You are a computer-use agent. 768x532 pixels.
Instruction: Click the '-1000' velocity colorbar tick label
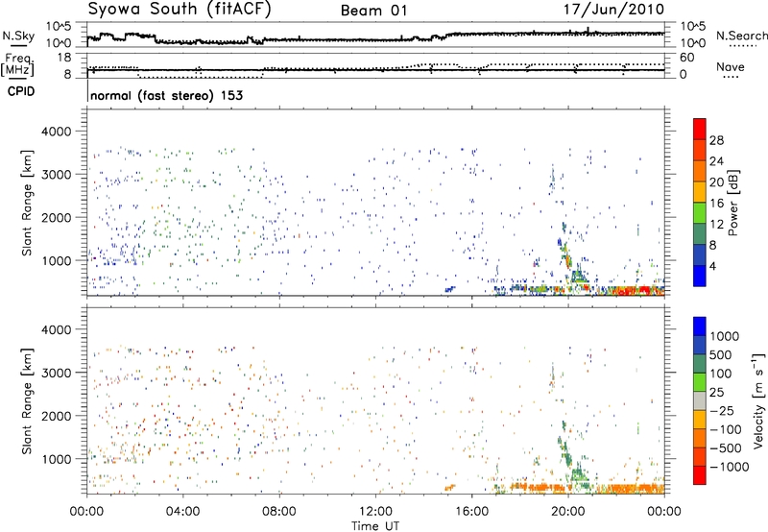tap(730, 467)
